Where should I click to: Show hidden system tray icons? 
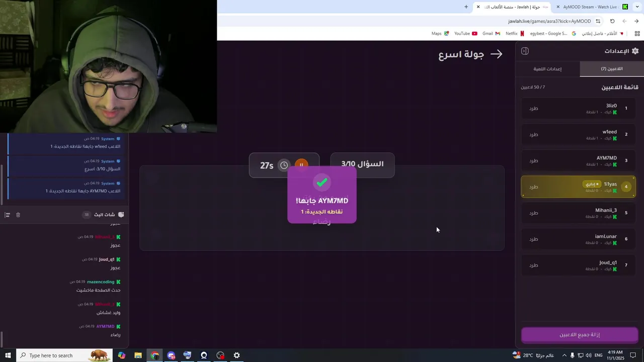click(564, 355)
